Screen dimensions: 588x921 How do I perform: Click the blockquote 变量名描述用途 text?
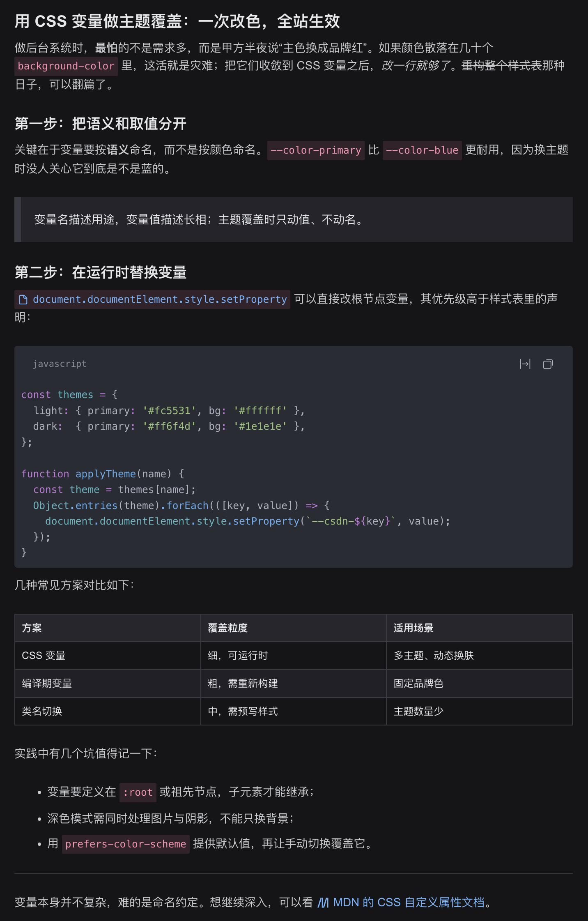click(x=200, y=220)
